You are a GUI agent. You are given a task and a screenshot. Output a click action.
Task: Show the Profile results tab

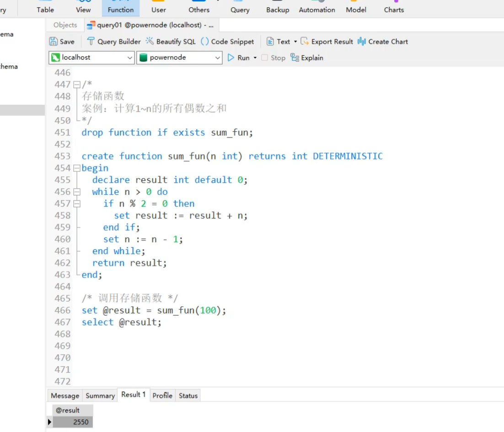162,396
